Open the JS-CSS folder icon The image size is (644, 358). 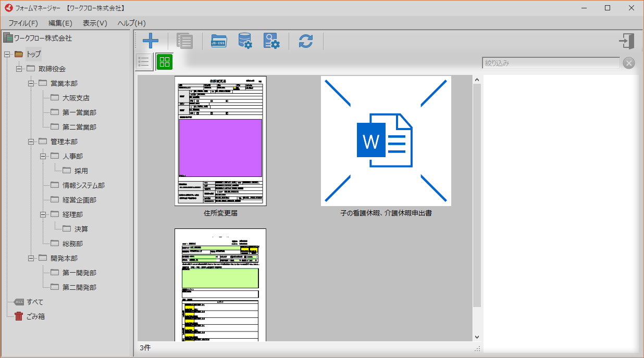(x=219, y=41)
